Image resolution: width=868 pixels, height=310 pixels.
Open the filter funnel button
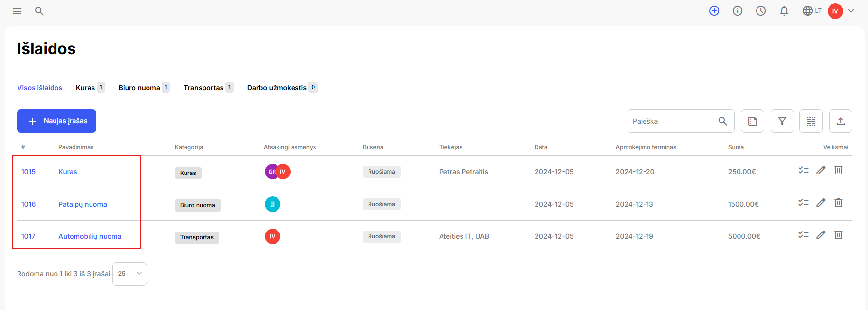pos(782,121)
